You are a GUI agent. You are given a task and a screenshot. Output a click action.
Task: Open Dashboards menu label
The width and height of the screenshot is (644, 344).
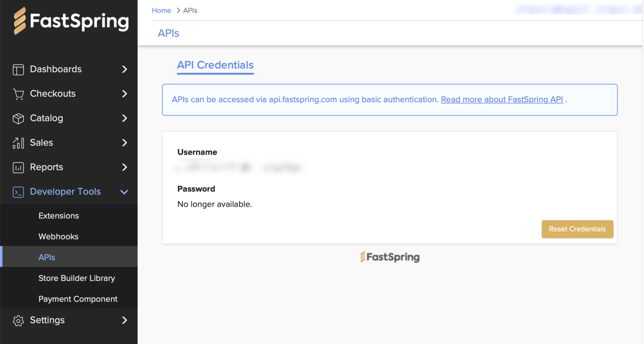[x=56, y=69]
